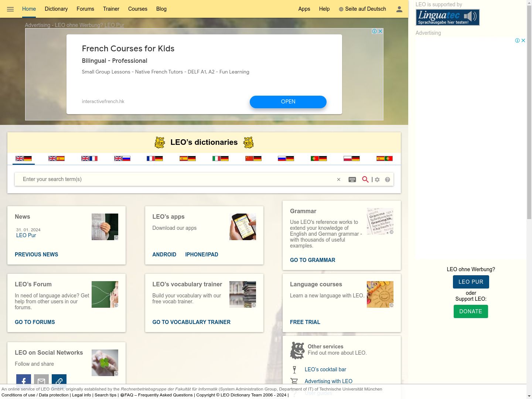532x399 pixels.
Task: Select the English-German dictionary flags
Action: pos(24,158)
